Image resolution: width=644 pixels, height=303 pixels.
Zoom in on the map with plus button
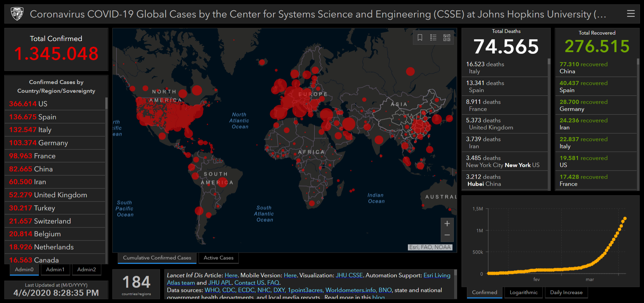[x=447, y=224]
